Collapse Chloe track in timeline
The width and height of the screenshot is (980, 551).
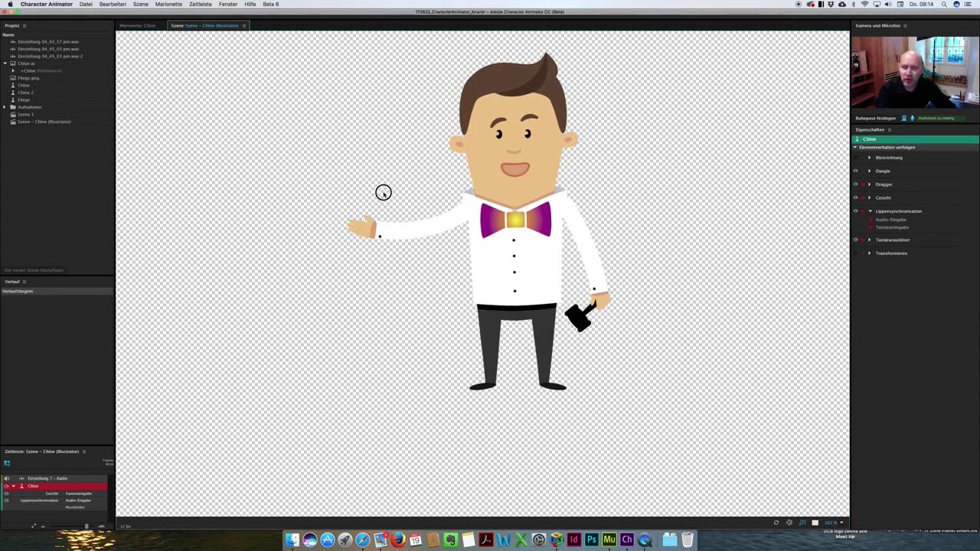[13, 486]
